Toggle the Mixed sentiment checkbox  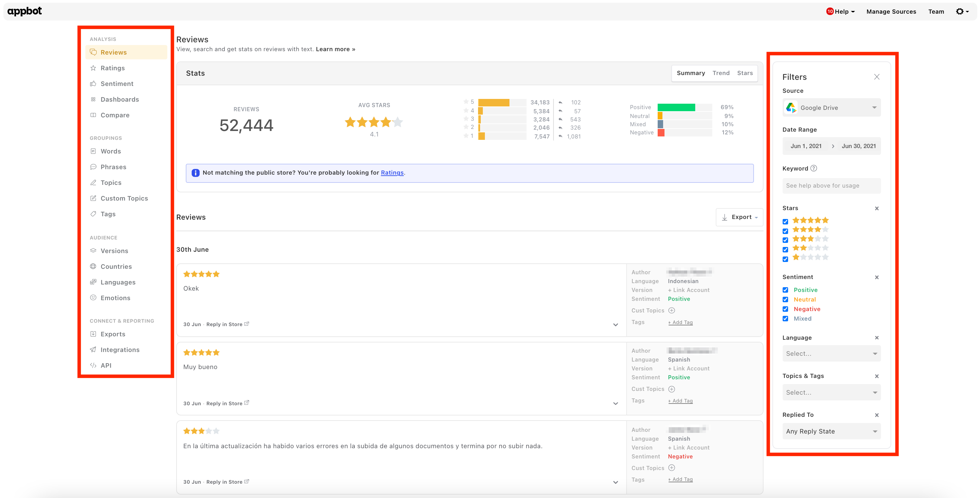point(786,319)
